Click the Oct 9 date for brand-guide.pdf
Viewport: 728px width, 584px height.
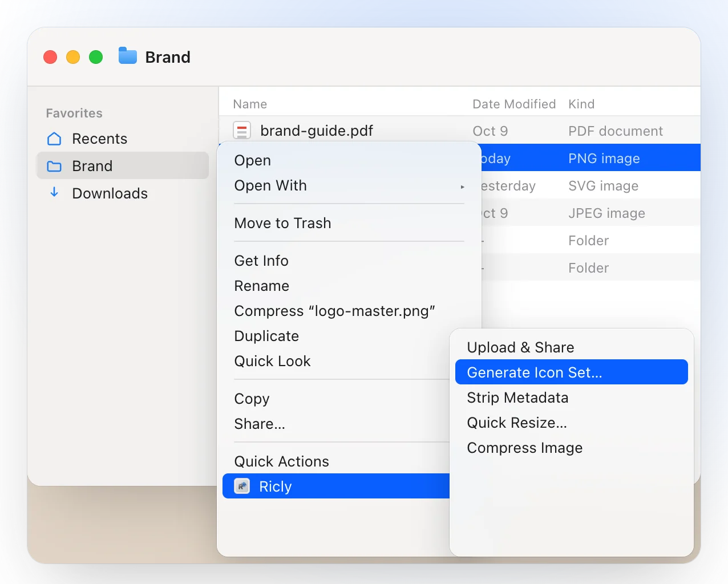490,131
